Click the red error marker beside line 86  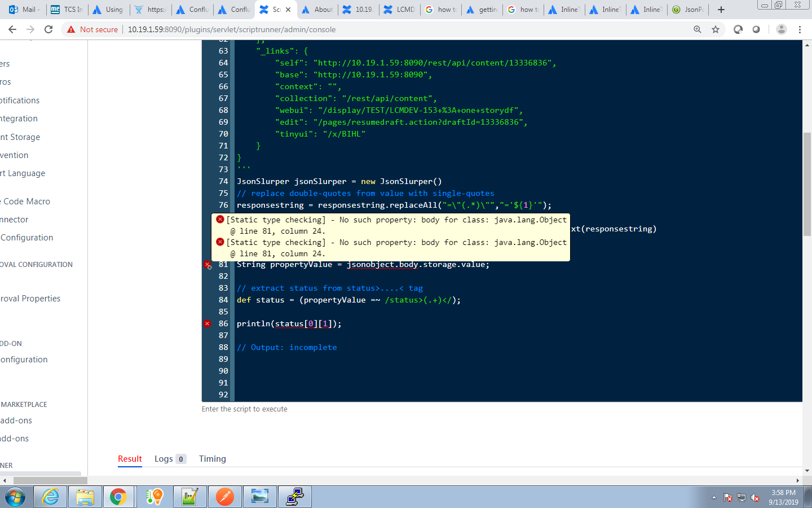(208, 323)
